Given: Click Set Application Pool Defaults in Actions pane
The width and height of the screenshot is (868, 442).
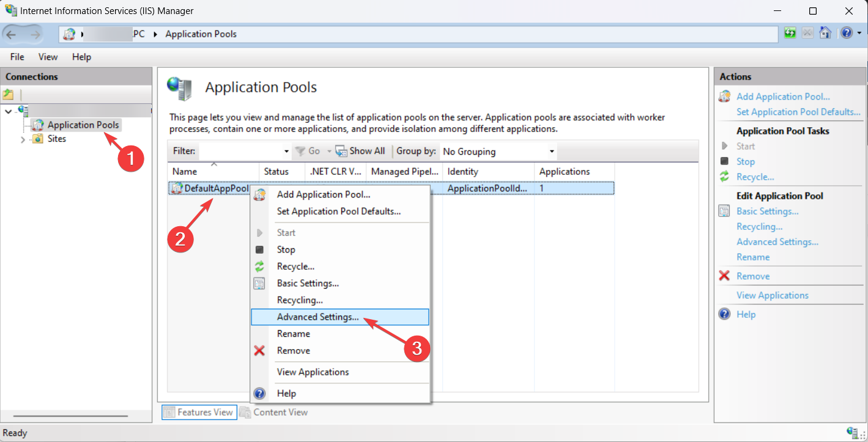Looking at the screenshot, I should (x=798, y=112).
